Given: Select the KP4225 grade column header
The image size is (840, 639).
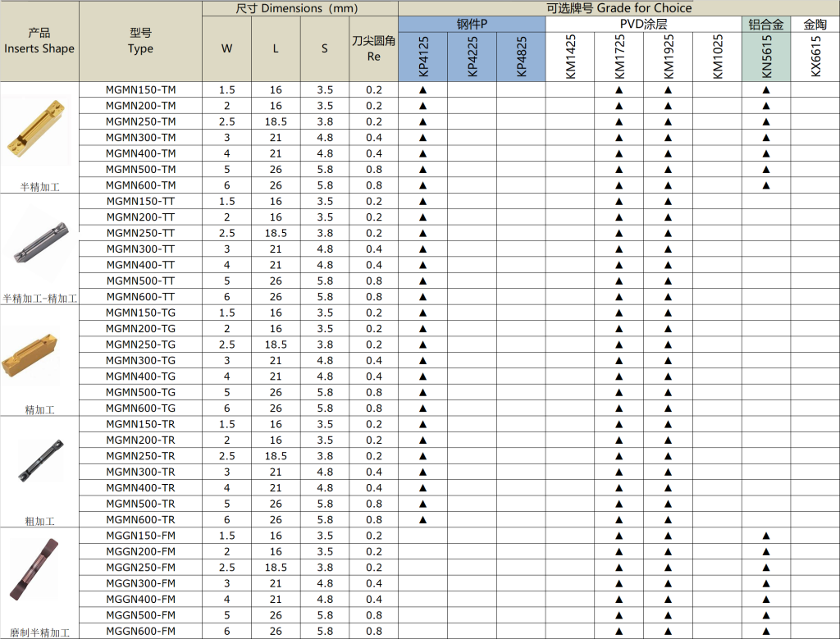Looking at the screenshot, I should pyautogui.click(x=472, y=57).
